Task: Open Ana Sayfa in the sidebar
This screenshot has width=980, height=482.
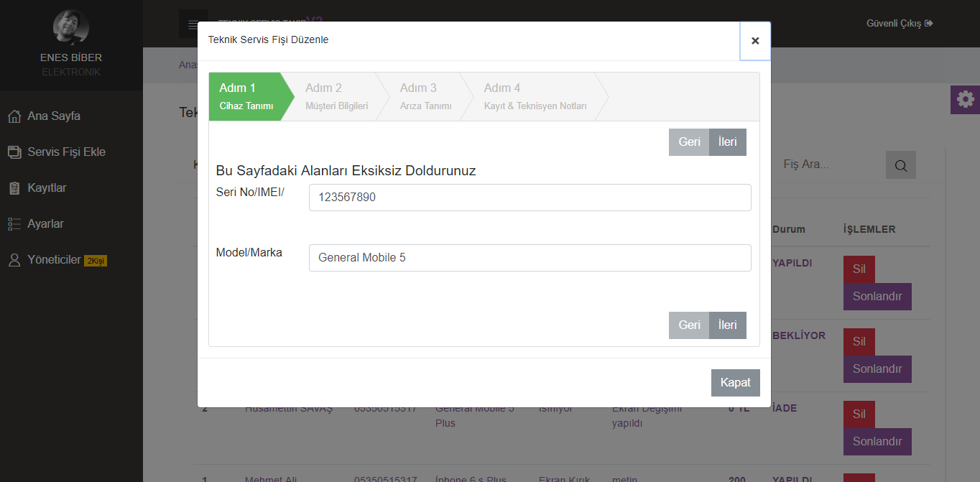Action: [x=54, y=116]
